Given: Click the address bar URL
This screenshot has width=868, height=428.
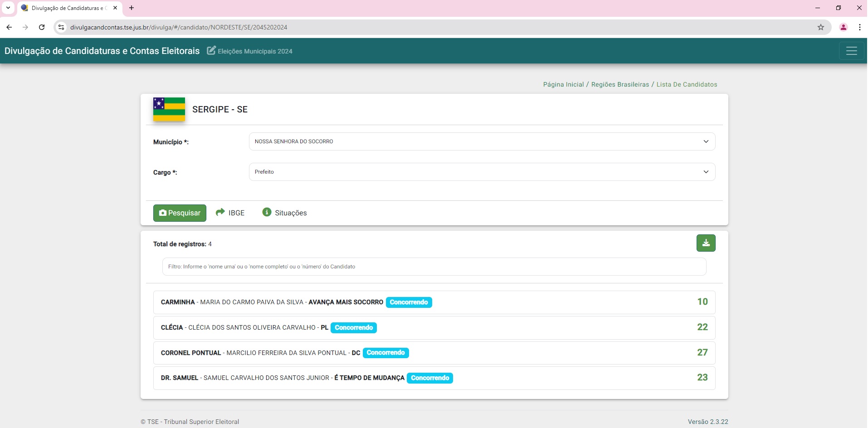Looking at the screenshot, I should pyautogui.click(x=179, y=27).
